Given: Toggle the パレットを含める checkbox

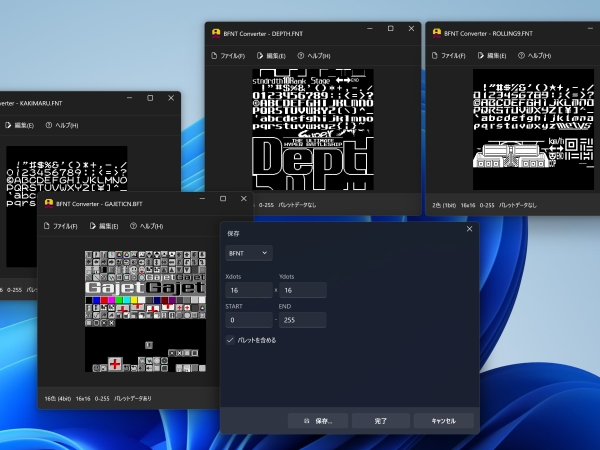Looking at the screenshot, I should 230,340.
